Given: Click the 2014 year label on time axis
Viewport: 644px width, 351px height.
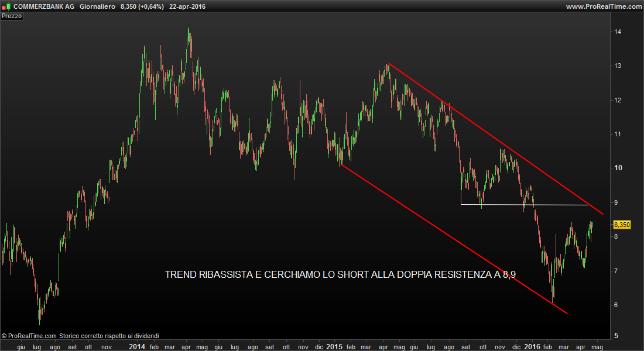Looking at the screenshot, I should [x=136, y=346].
